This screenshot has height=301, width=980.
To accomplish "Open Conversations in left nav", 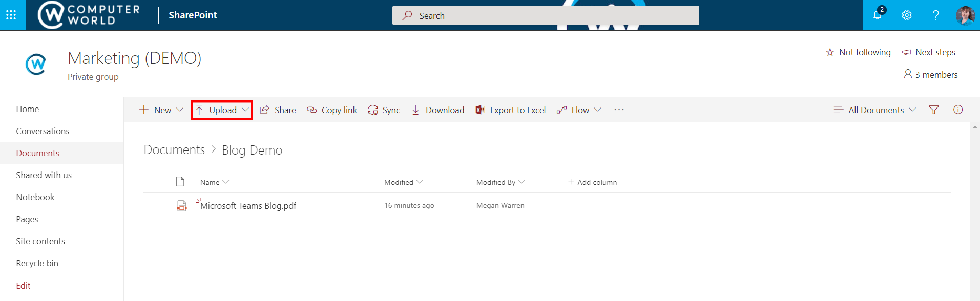I will pyautogui.click(x=43, y=131).
